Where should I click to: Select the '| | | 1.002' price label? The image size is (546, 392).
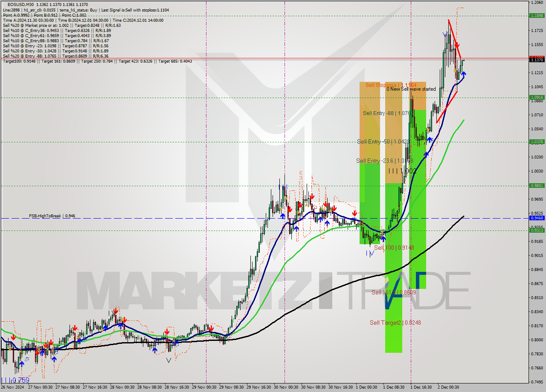click(401, 170)
